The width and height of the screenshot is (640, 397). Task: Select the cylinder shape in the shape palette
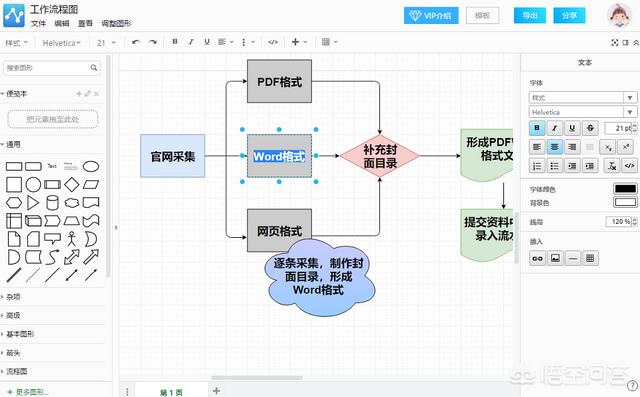[x=52, y=202]
